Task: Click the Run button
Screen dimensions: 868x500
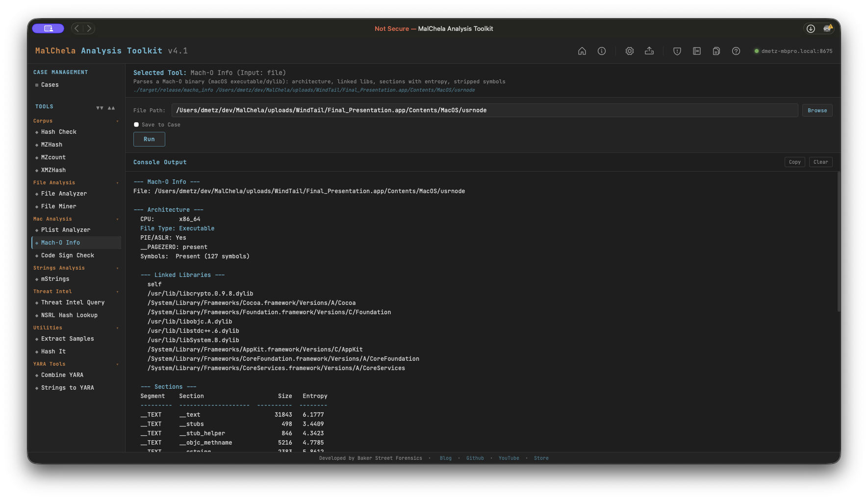Action: pyautogui.click(x=149, y=139)
